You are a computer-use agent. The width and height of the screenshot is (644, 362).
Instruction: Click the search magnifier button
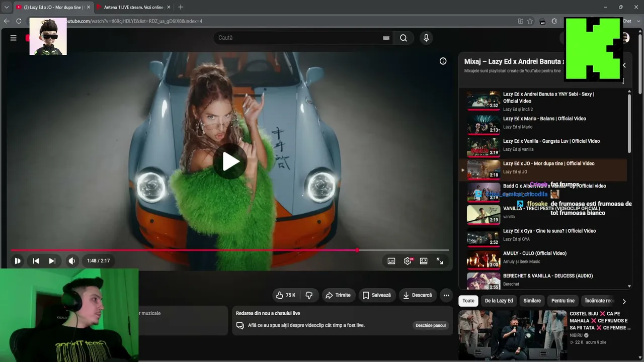click(404, 38)
